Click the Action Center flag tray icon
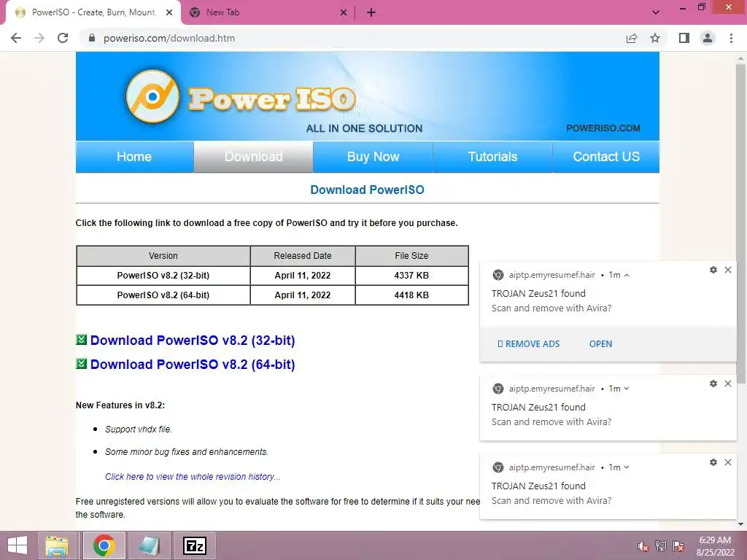 click(678, 546)
